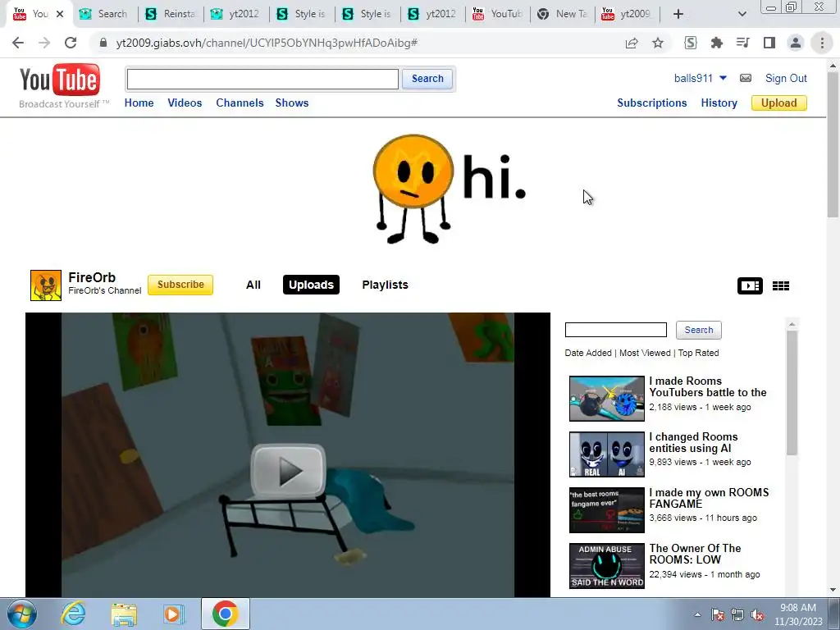Show hidden tray icons arrow
840x630 pixels.
[697, 614]
